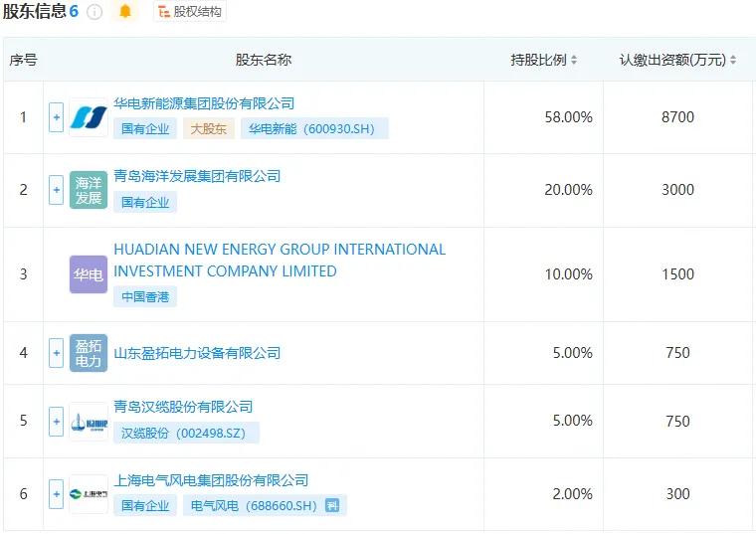756x534 pixels.
Task: Click 国有企业 tag under 上海电气风电集团
Action: 145,505
